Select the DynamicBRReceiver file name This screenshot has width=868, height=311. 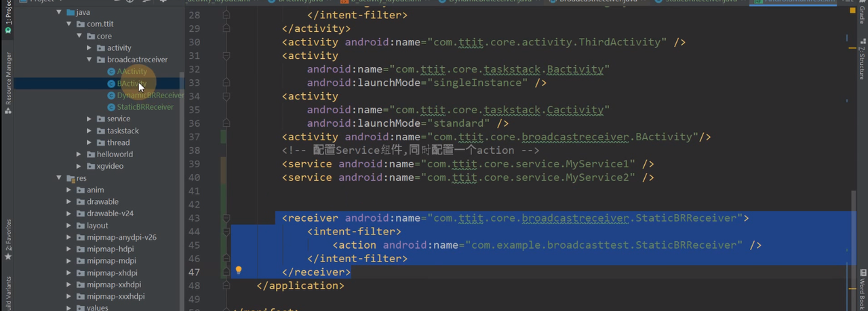[x=150, y=96]
